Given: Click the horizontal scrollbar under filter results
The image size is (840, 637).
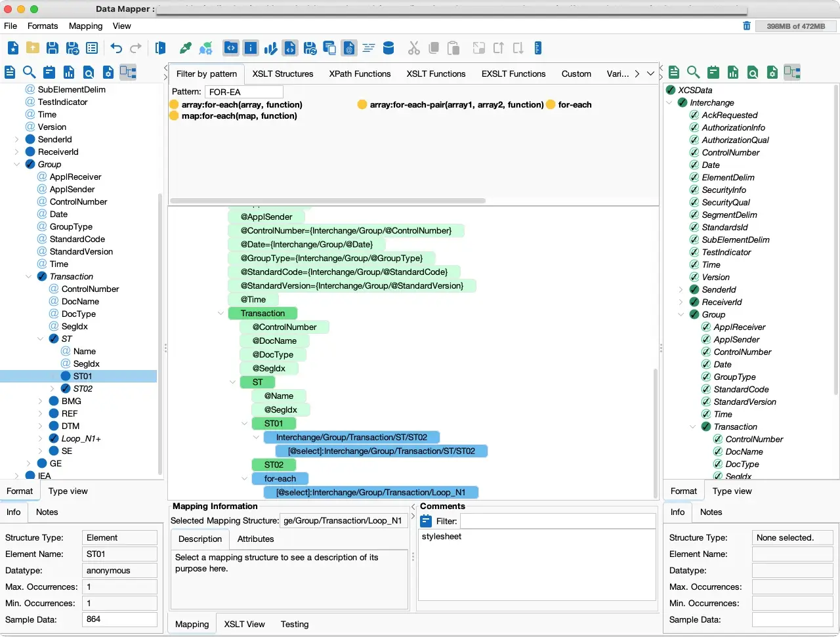Looking at the screenshot, I should (x=327, y=201).
